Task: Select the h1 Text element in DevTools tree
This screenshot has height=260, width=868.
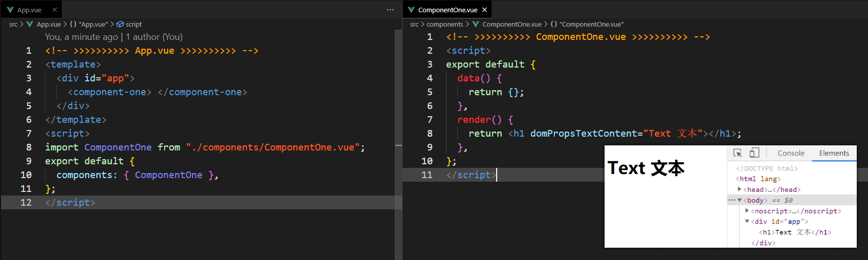Action: 795,232
